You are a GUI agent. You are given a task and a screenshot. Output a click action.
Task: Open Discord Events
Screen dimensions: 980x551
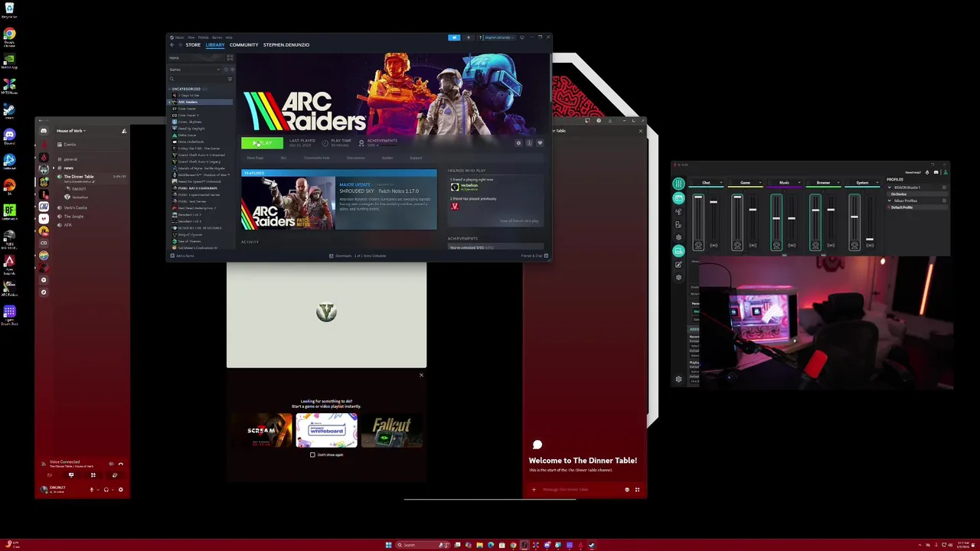click(70, 145)
